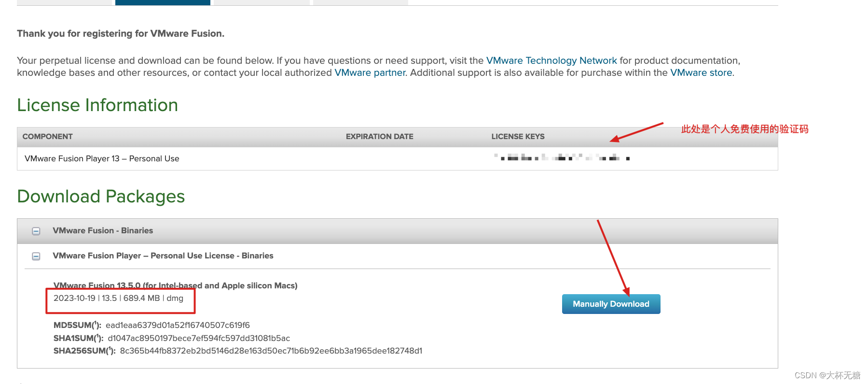Click the Manually Download button
This screenshot has width=868, height=384.
click(x=611, y=304)
